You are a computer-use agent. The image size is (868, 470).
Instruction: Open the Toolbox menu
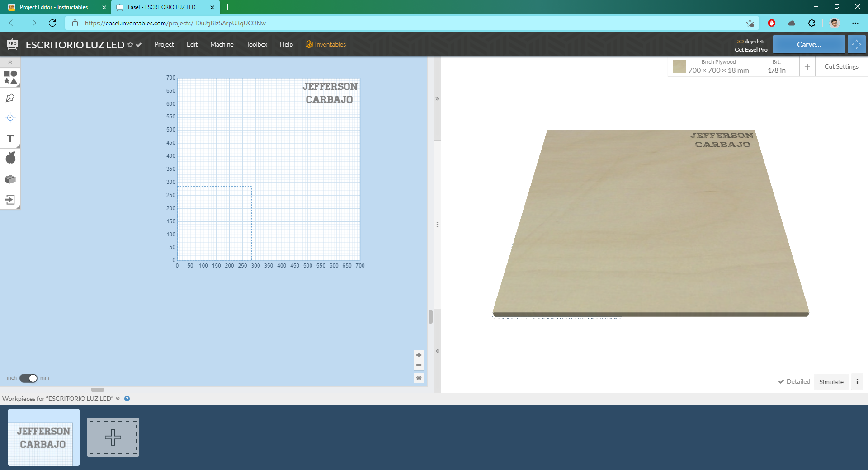pos(257,44)
